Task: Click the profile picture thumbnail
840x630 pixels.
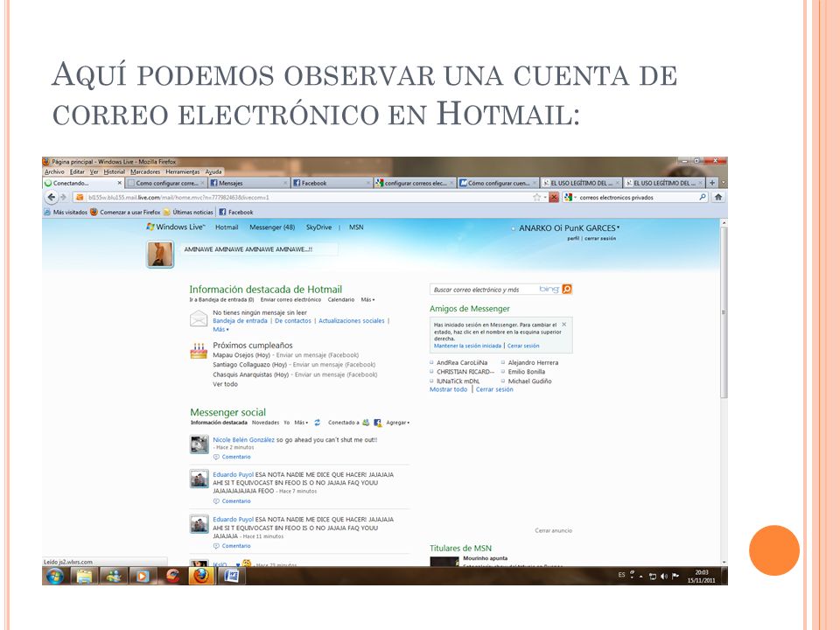Action: 160,254
